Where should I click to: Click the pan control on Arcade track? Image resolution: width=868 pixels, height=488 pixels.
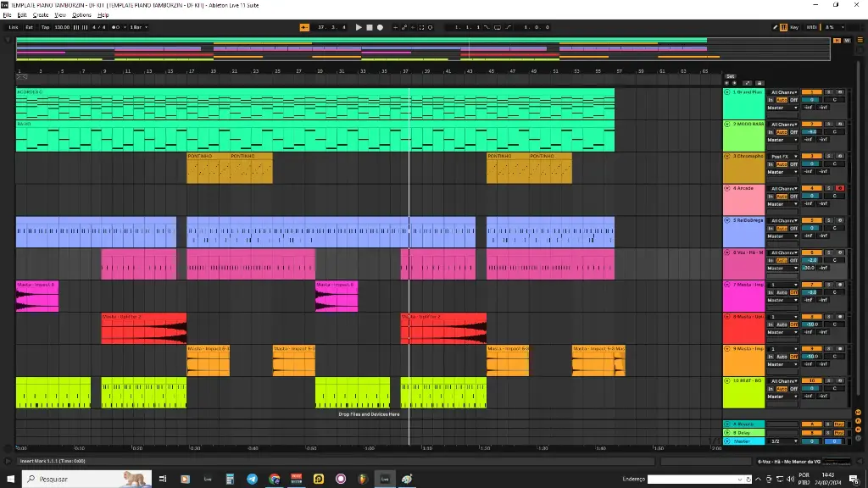[834, 197]
